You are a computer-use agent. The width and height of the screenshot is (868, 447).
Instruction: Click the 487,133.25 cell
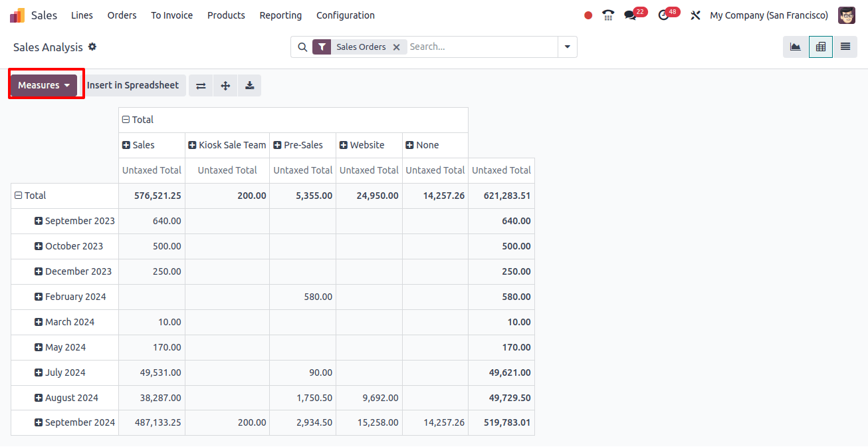(152, 422)
